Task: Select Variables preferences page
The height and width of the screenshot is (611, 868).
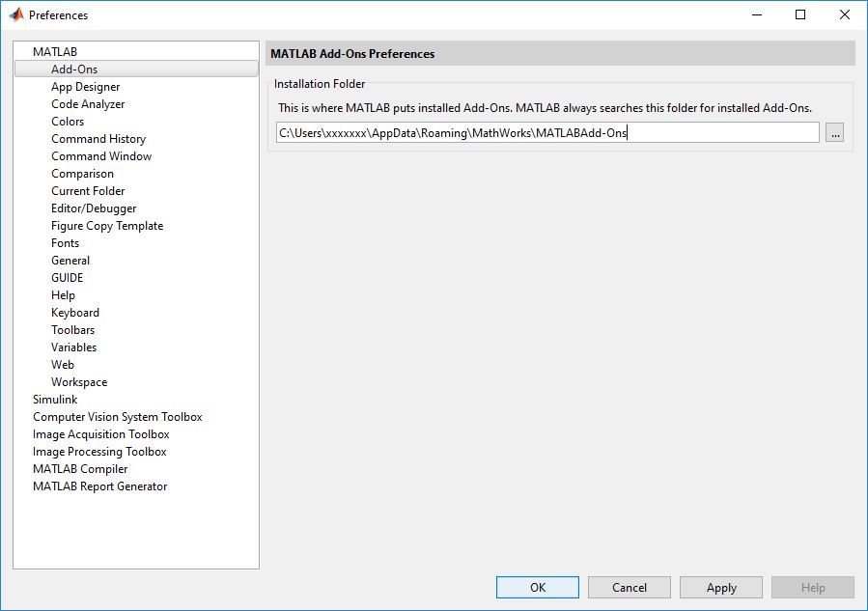Action: [73, 347]
